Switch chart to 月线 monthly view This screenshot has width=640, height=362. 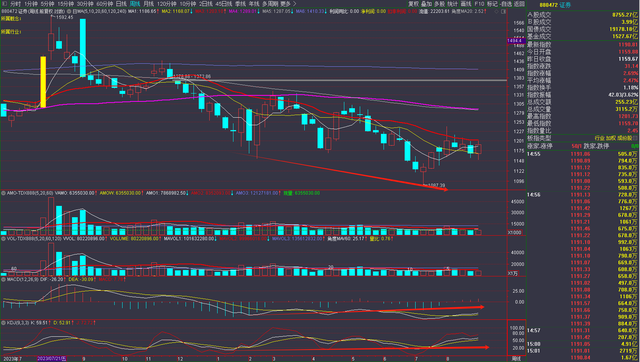[x=149, y=4]
